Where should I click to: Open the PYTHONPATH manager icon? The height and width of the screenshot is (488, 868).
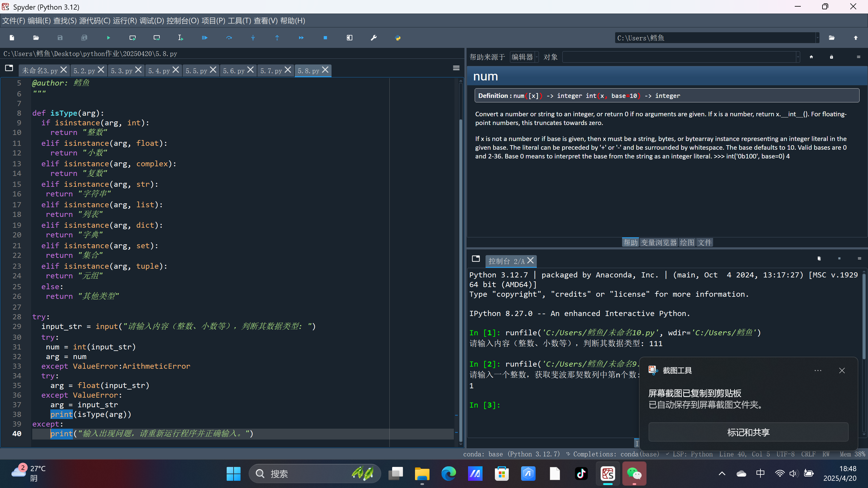click(398, 38)
